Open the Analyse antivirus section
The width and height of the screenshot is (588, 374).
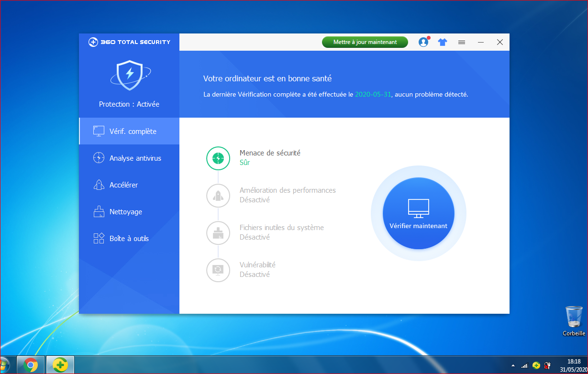tap(129, 158)
